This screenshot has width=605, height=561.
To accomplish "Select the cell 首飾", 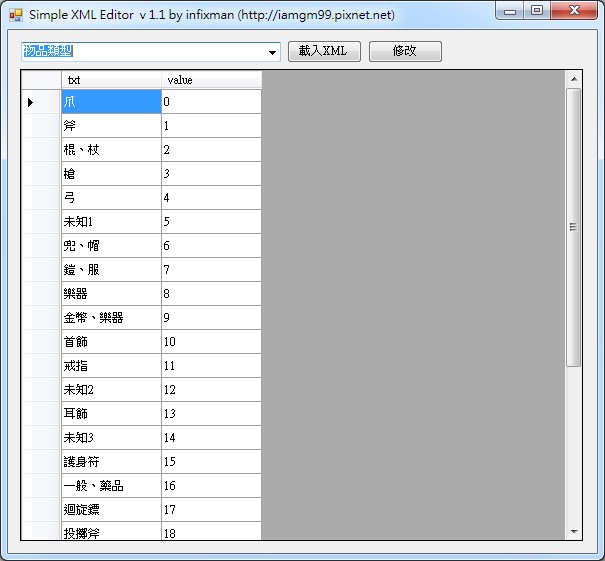I will click(111, 341).
